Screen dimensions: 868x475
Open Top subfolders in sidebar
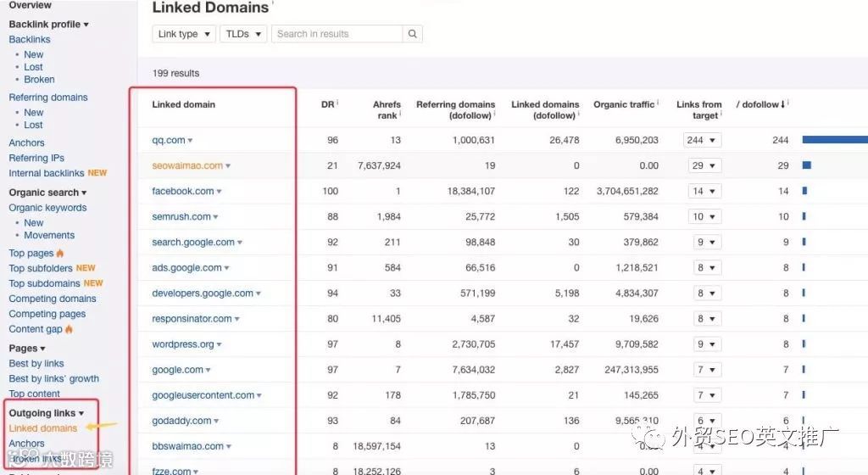coord(41,268)
